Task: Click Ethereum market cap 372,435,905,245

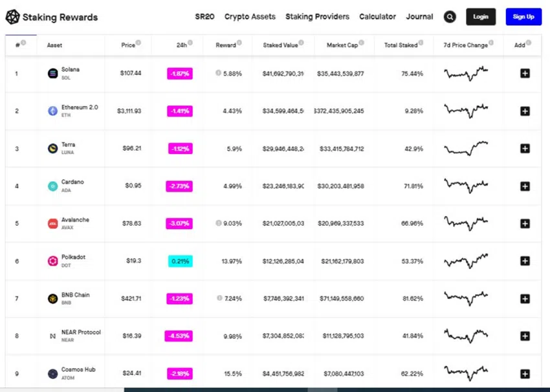Action: coord(339,111)
